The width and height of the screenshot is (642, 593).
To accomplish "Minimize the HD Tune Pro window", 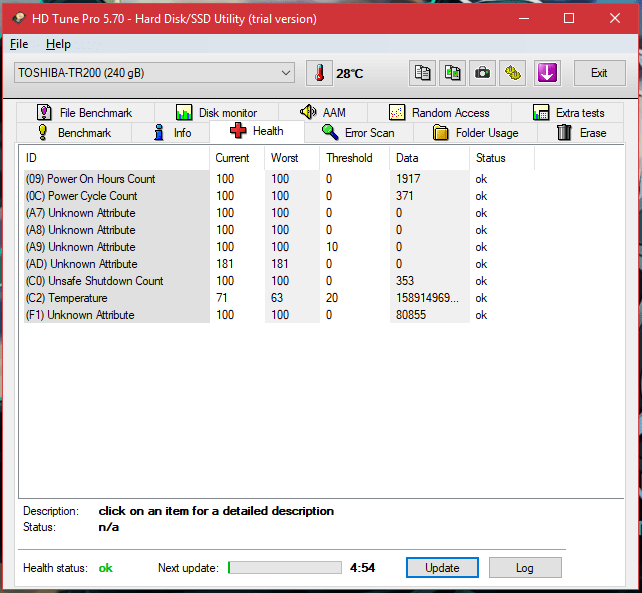I will pos(524,18).
